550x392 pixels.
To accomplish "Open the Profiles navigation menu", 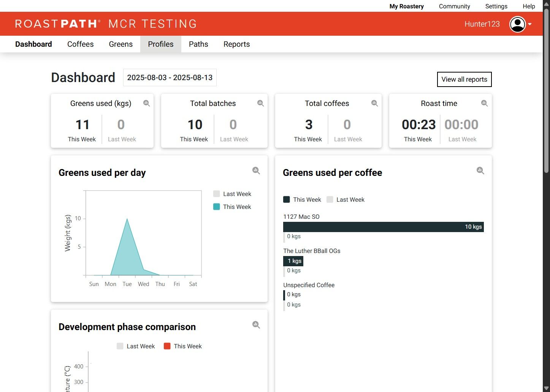I will tap(161, 44).
